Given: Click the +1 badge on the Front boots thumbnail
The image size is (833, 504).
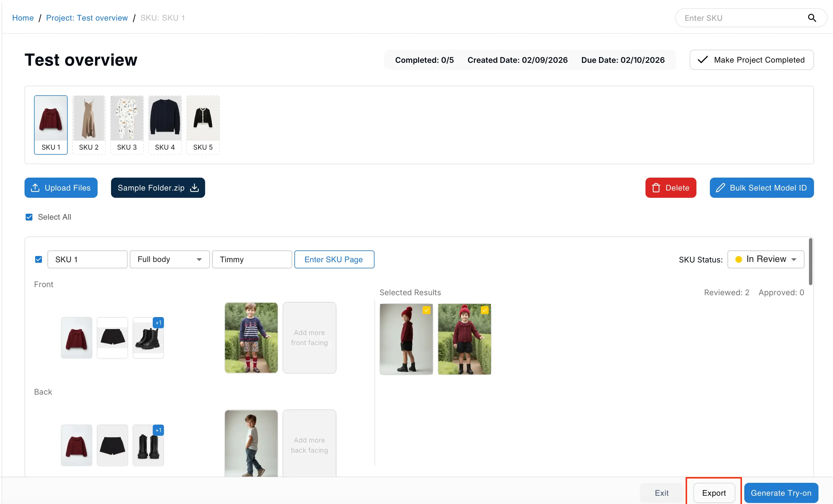Looking at the screenshot, I should tap(158, 322).
